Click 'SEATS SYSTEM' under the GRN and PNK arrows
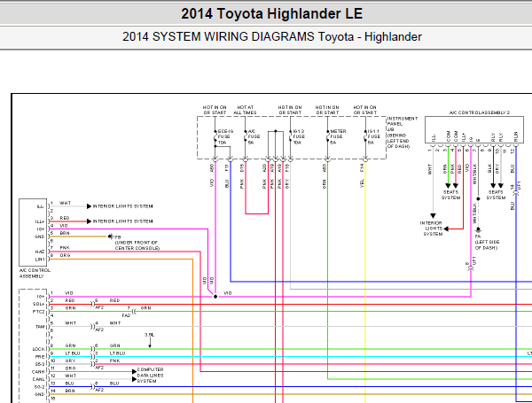 pyautogui.click(x=450, y=195)
